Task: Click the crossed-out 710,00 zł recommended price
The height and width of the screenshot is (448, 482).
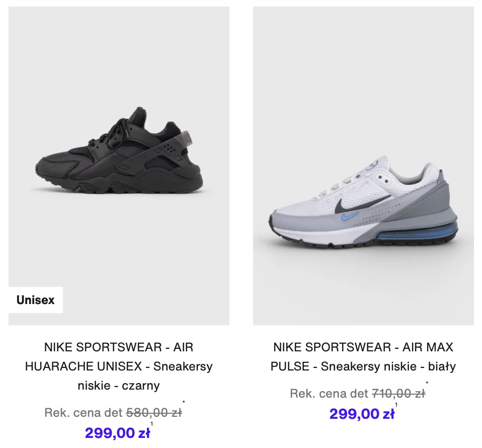Action: click(398, 394)
